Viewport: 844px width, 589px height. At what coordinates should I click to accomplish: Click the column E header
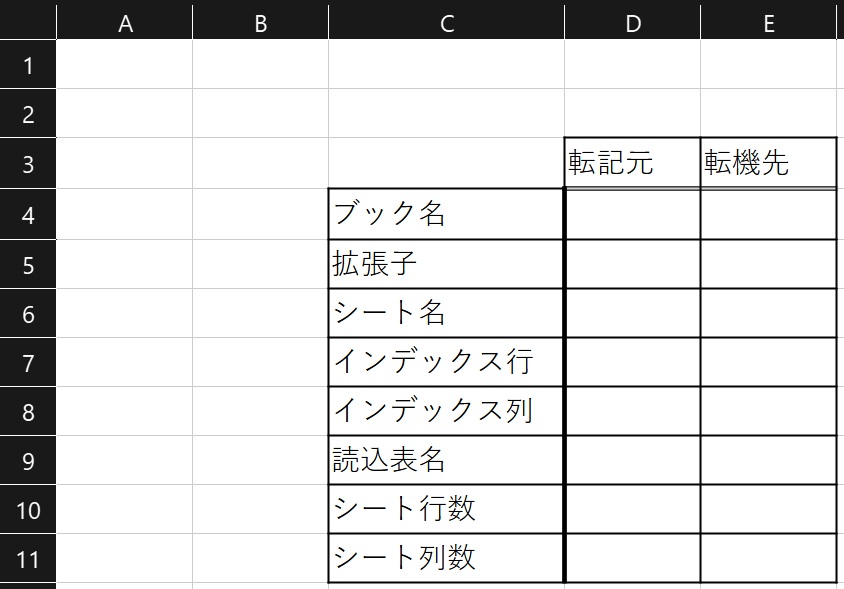click(x=768, y=24)
